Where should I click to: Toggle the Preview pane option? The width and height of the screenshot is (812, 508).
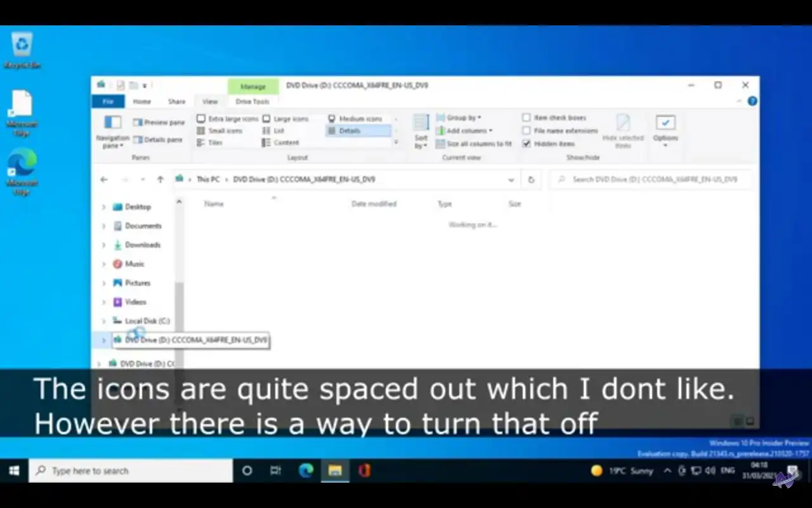pos(159,123)
